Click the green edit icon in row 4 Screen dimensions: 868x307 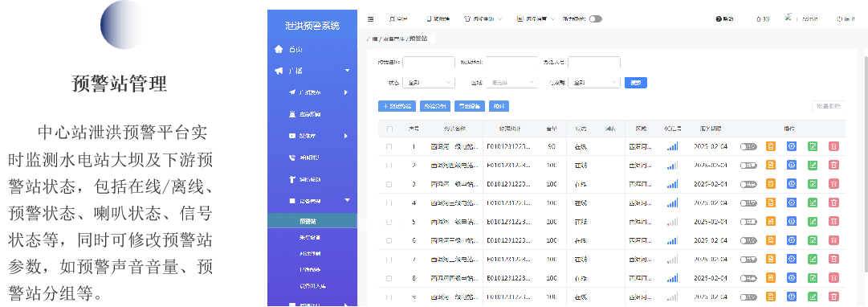[813, 203]
